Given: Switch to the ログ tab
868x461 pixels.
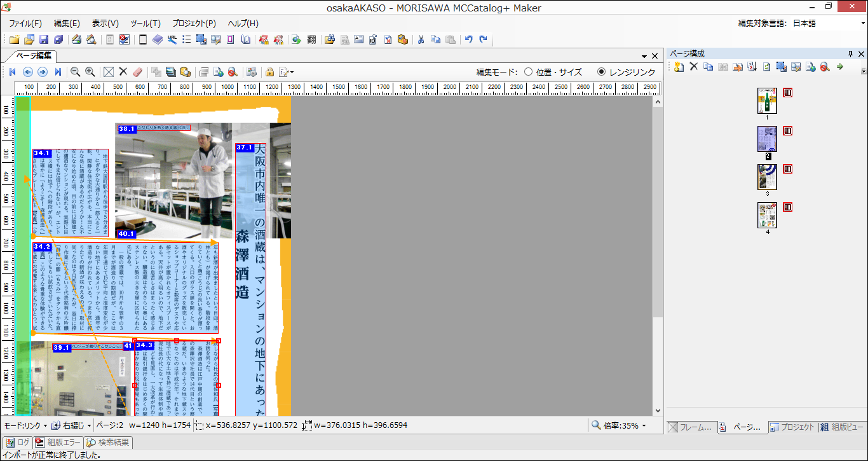Looking at the screenshot, I should tap(18, 442).
